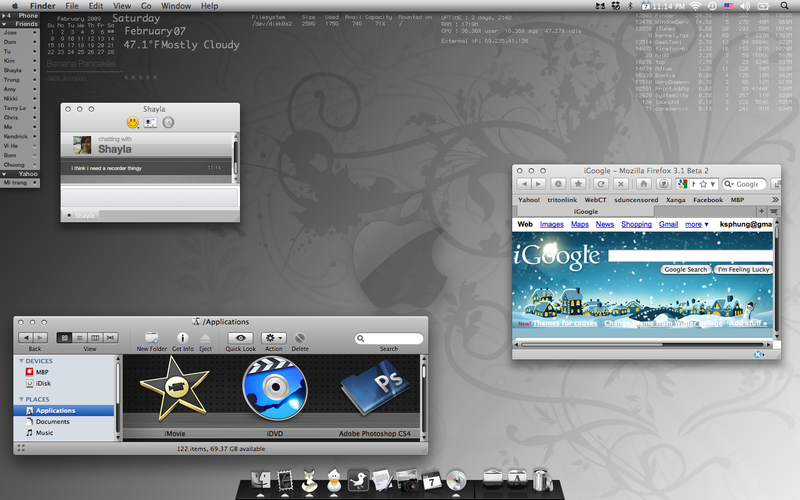Click the New Folder icon in Finder

(152, 338)
